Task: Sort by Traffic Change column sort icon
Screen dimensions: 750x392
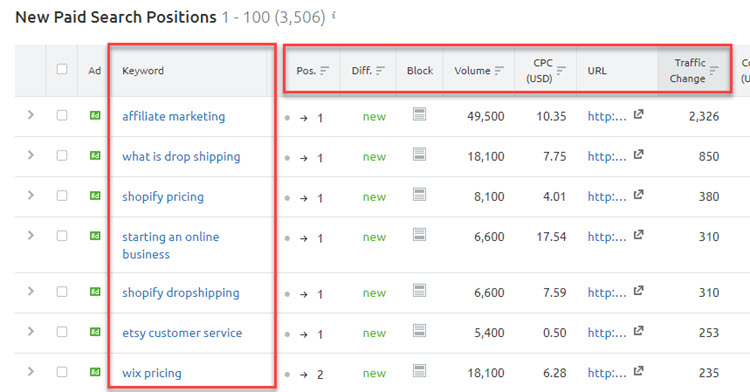Action: click(x=714, y=71)
